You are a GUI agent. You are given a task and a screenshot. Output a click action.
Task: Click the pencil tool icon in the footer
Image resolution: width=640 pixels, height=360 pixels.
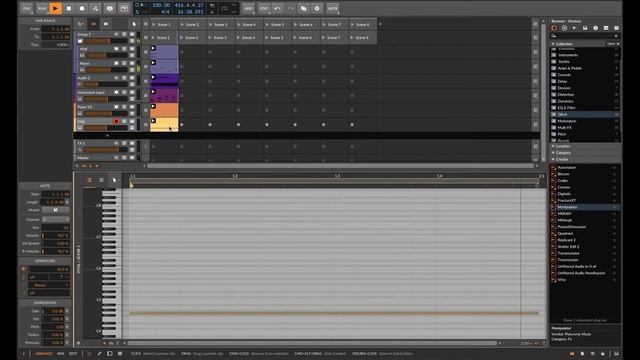tap(99, 353)
